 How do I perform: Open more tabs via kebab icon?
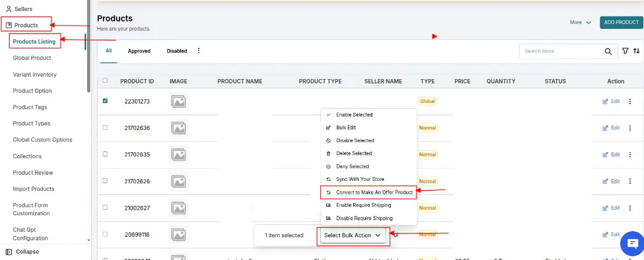coord(199,50)
